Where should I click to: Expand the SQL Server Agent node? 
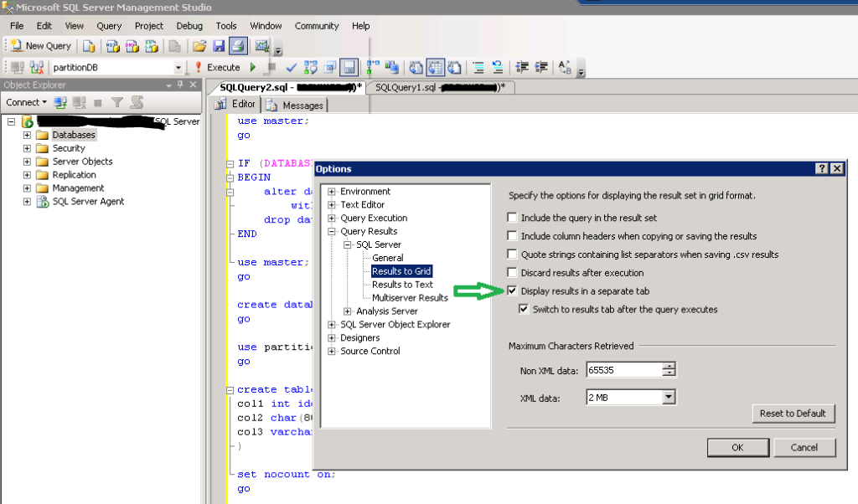27,201
